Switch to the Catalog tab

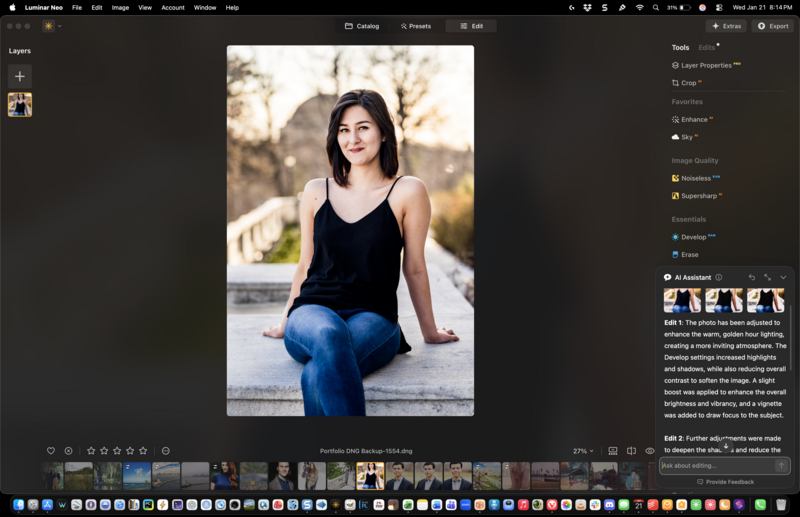point(362,26)
